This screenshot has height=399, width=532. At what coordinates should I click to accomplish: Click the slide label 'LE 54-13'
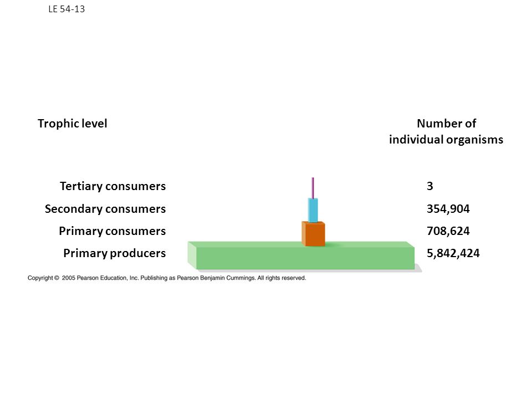(x=66, y=9)
